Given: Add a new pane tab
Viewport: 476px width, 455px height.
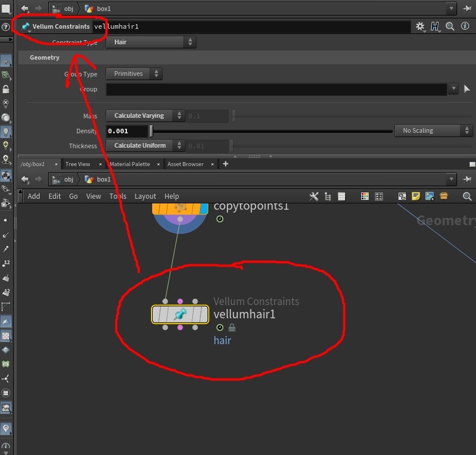Looking at the screenshot, I should point(225,164).
